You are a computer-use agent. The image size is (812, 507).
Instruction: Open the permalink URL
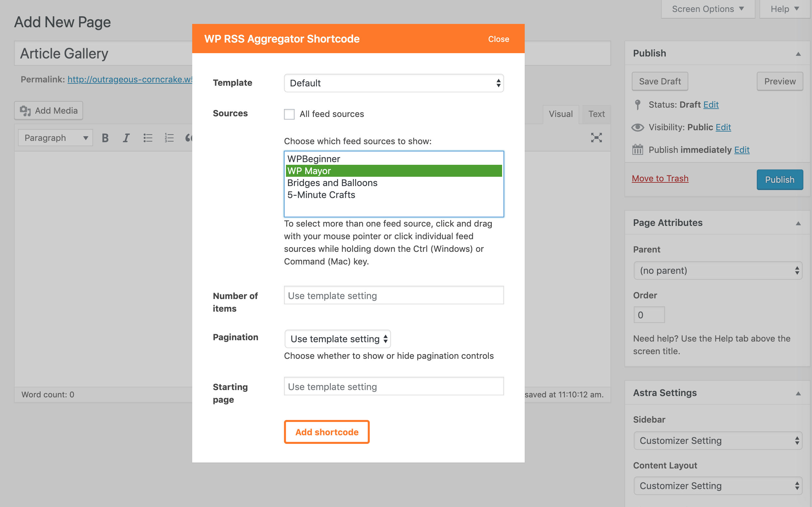[x=130, y=79]
